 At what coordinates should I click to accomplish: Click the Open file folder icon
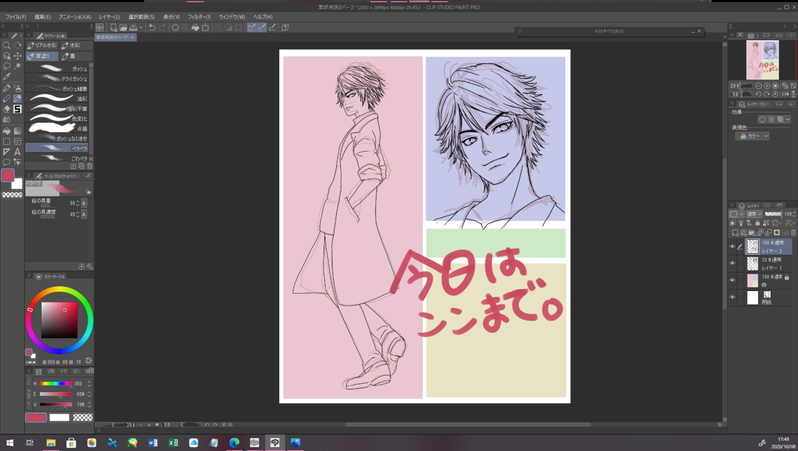tap(123, 27)
